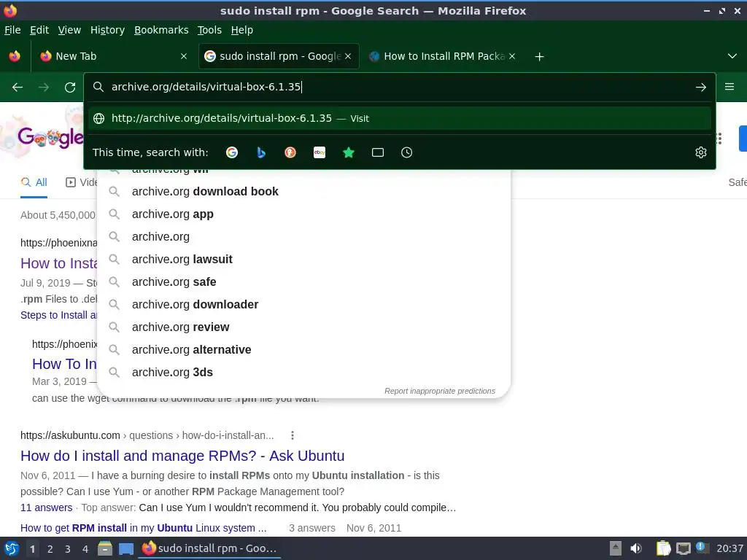The image size is (747, 560).
Task: Open a new tab with the plus button
Action: pyautogui.click(x=539, y=57)
